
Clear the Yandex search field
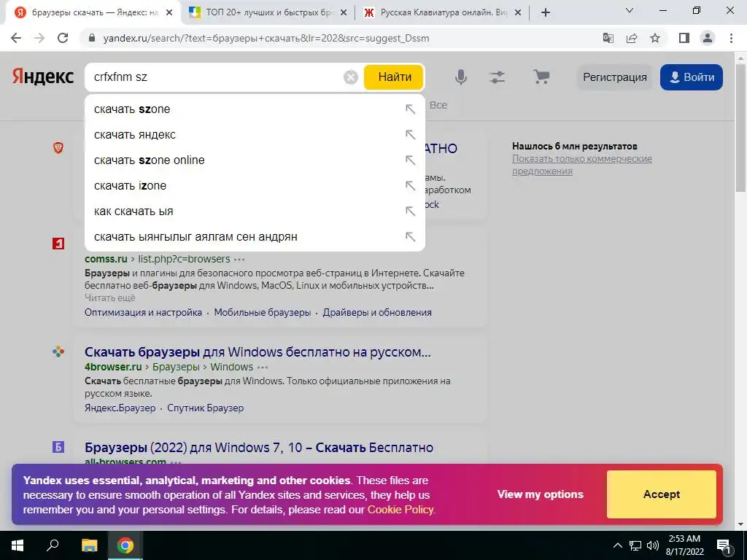coord(351,77)
